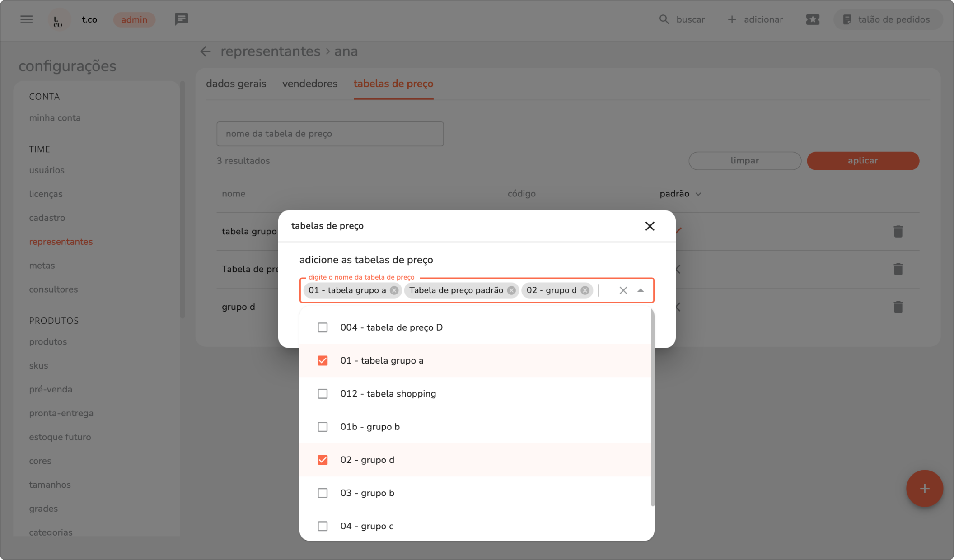Tick the '03 - grupo b' checkbox
This screenshot has height=560, width=954.
click(x=323, y=493)
